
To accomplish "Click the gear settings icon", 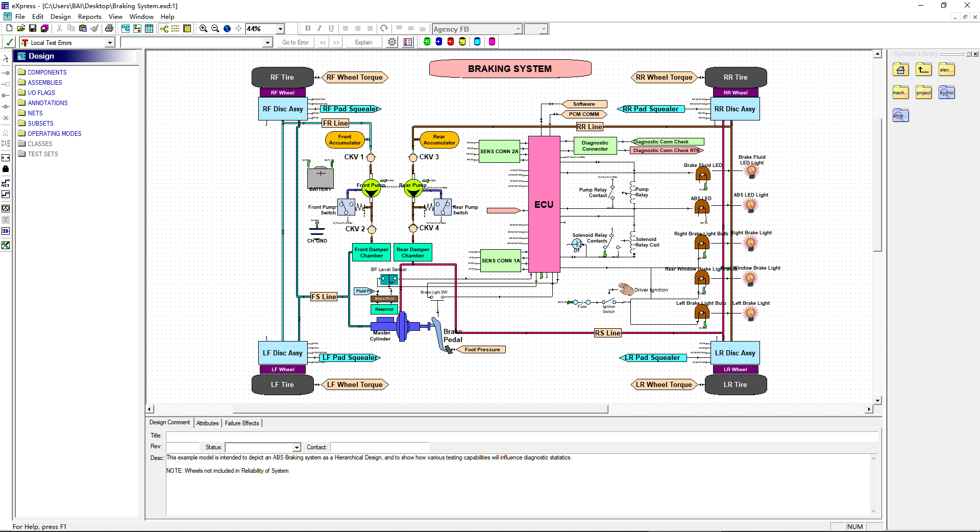I will point(392,42).
